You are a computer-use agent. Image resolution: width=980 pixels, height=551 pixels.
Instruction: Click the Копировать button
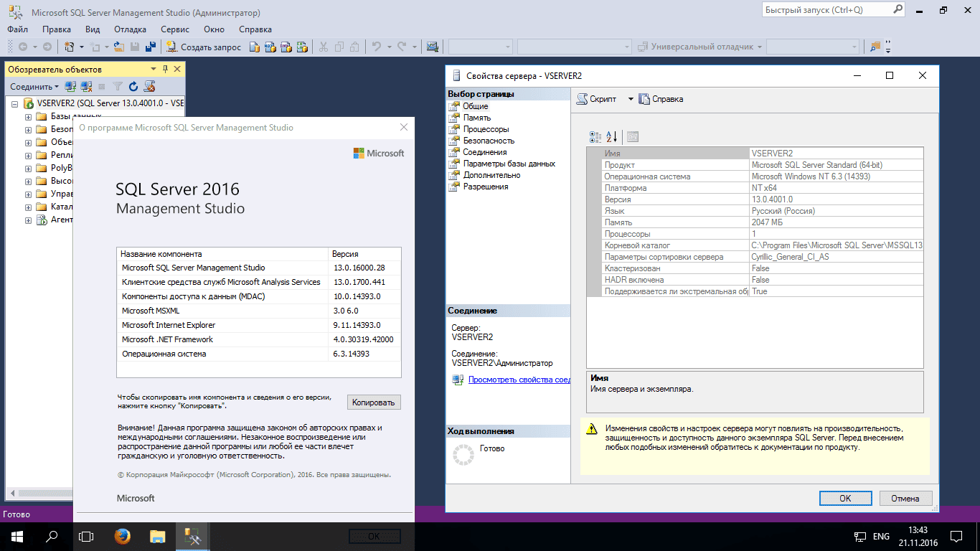[x=374, y=402]
